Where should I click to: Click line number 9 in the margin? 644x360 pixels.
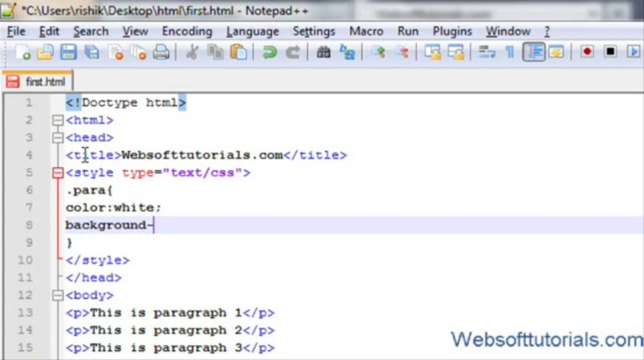click(x=28, y=242)
